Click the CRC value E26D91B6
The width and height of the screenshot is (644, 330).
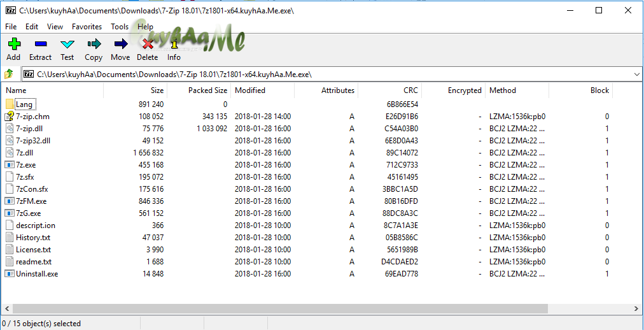click(402, 117)
